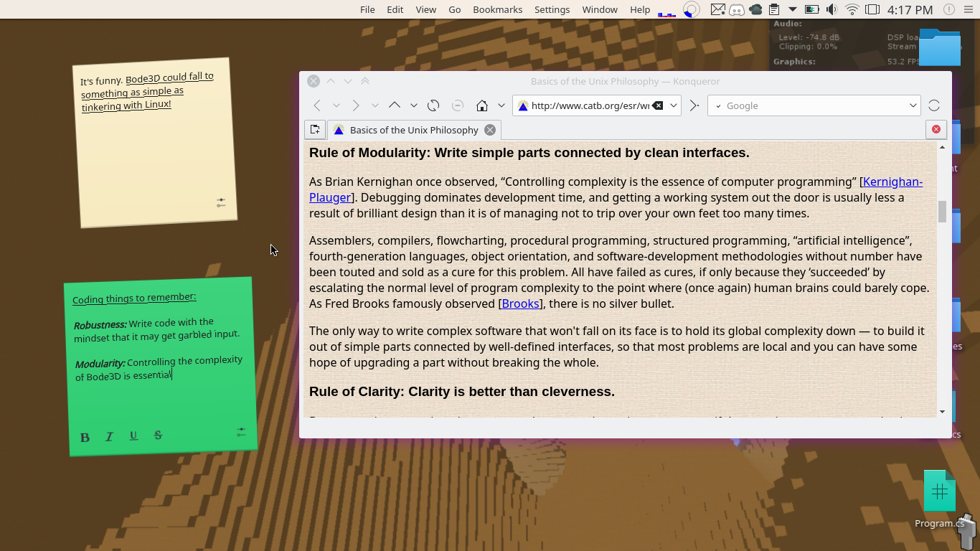Open the Bookmarks menu
Image resolution: width=980 pixels, height=551 pixels.
point(497,9)
